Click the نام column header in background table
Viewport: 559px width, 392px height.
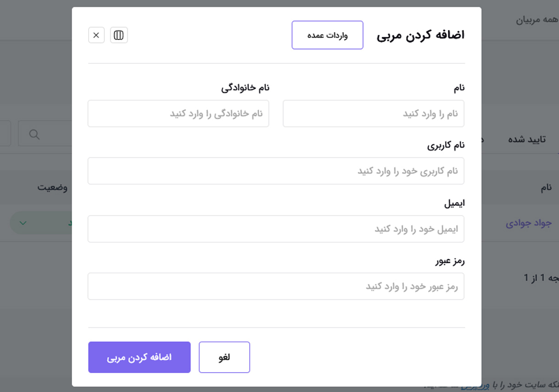click(x=546, y=187)
